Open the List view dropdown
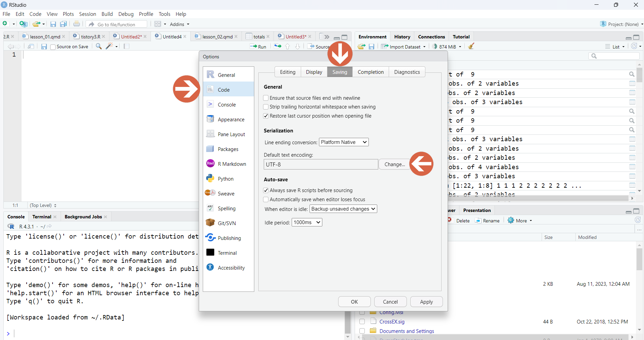This screenshot has height=340, width=644. point(615,47)
